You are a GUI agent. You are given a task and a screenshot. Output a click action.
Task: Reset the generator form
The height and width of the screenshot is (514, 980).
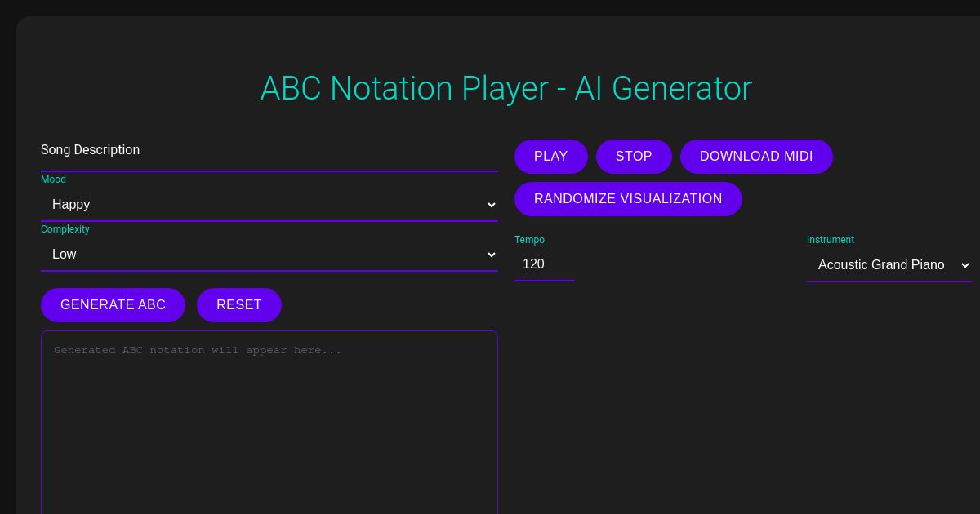point(239,304)
